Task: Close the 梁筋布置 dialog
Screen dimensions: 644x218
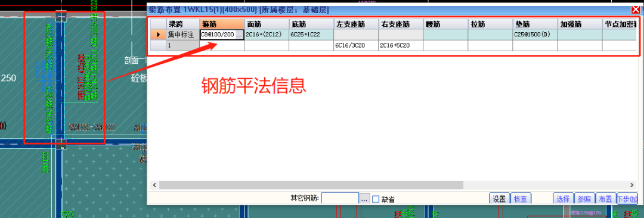Action: coord(636,11)
